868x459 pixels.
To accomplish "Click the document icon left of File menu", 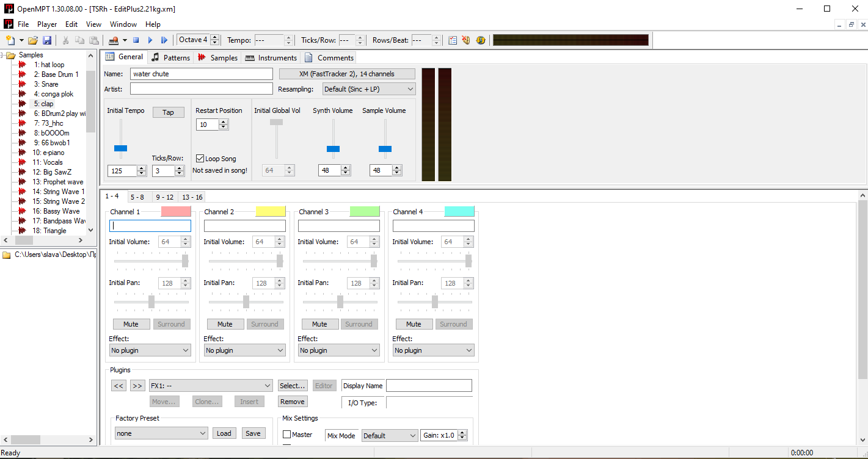I will coord(9,24).
